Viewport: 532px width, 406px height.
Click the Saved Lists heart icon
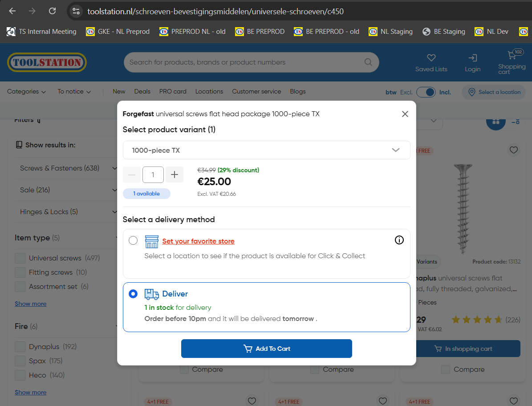click(x=431, y=58)
